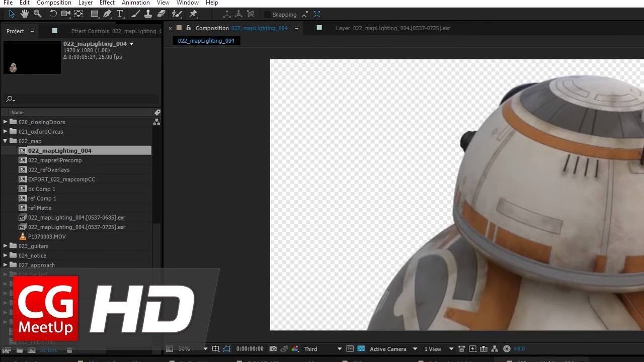Open the Animation menu
This screenshot has width=644, height=362.
coord(136,3)
